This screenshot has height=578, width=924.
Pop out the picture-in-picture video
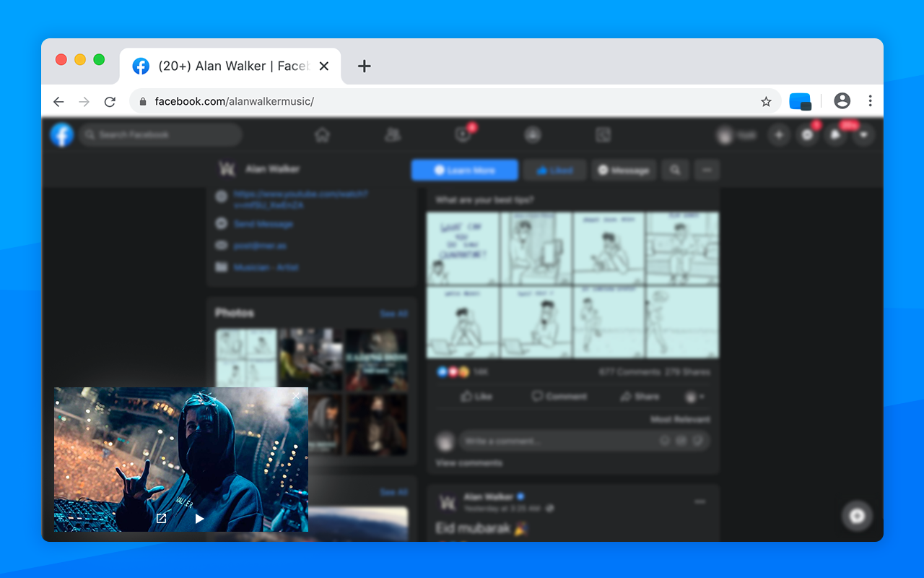(x=162, y=518)
